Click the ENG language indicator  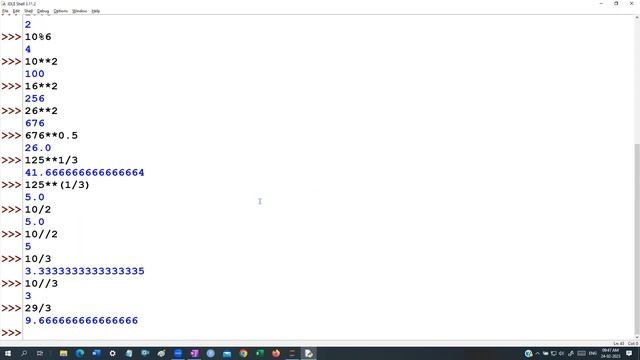[593, 353]
